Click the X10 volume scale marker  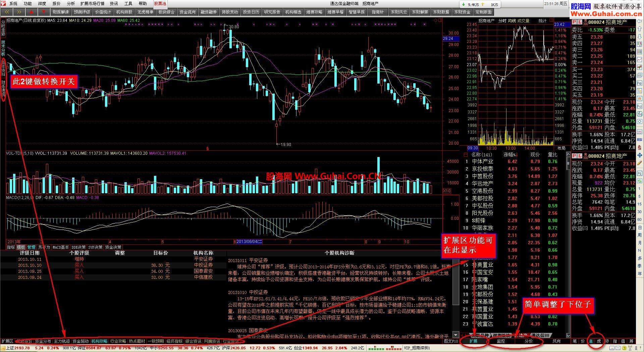click(447, 191)
